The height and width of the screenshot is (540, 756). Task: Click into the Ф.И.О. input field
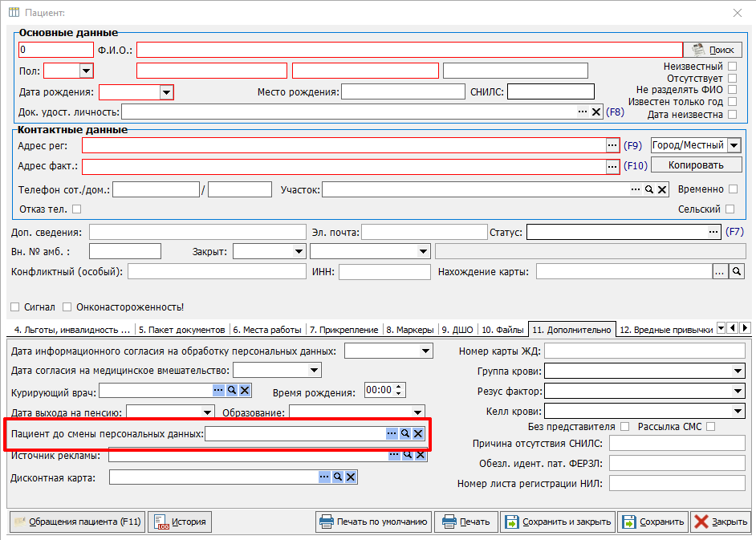coord(409,50)
